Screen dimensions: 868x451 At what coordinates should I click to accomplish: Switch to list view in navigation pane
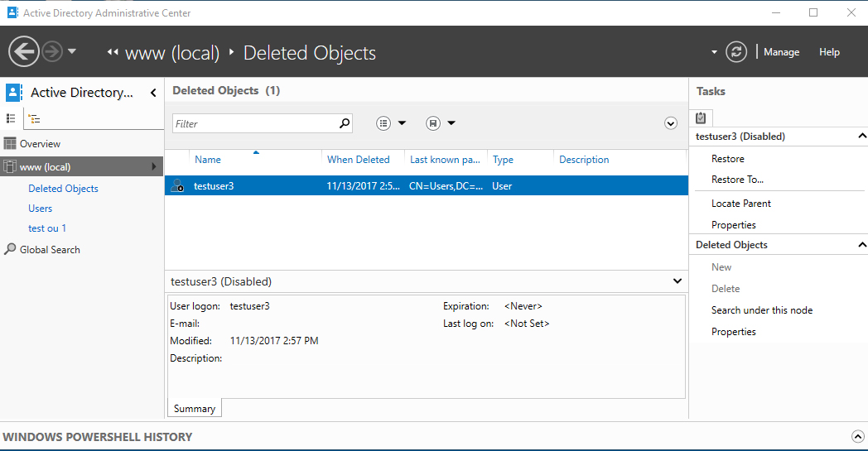[x=11, y=118]
